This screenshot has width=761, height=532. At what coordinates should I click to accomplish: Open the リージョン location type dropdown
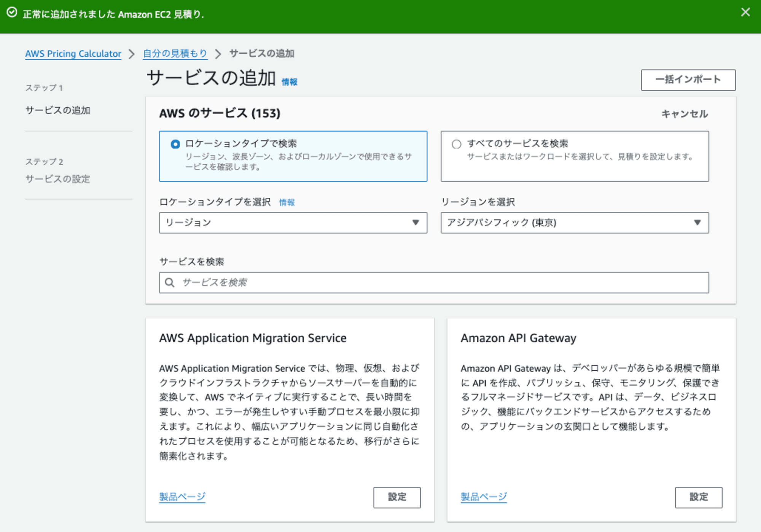tap(293, 222)
